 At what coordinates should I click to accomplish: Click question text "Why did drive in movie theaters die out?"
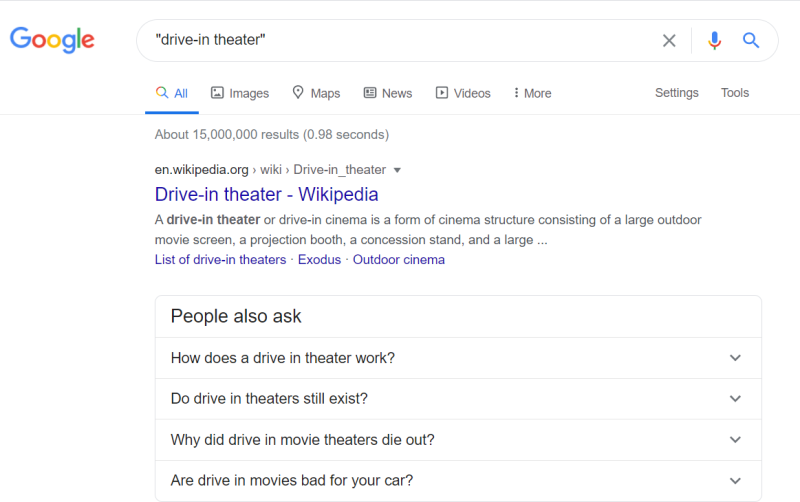click(303, 440)
